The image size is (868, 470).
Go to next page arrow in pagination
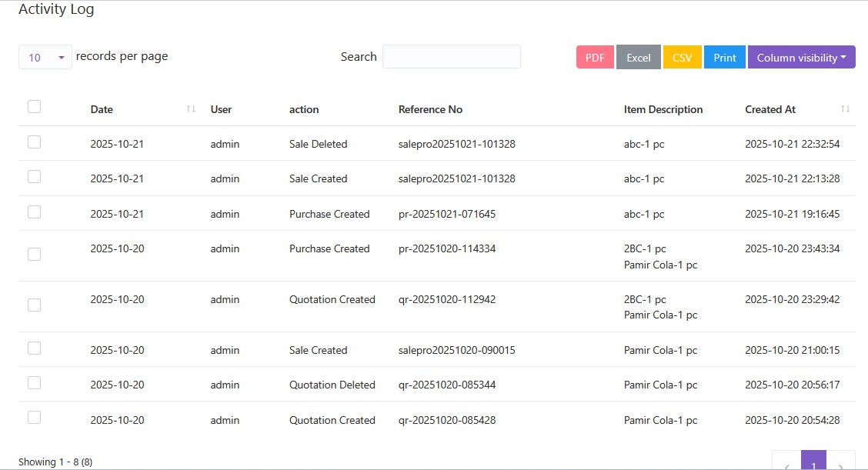point(840,464)
